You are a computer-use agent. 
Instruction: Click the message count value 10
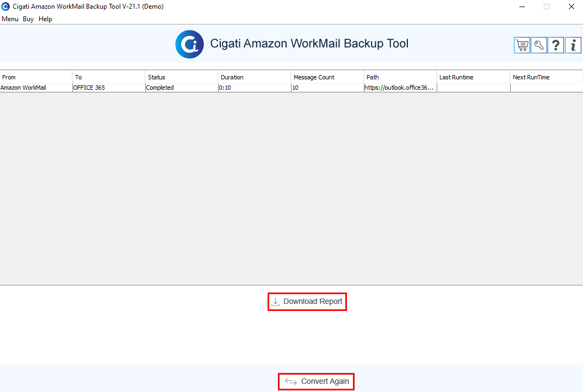tap(327, 88)
